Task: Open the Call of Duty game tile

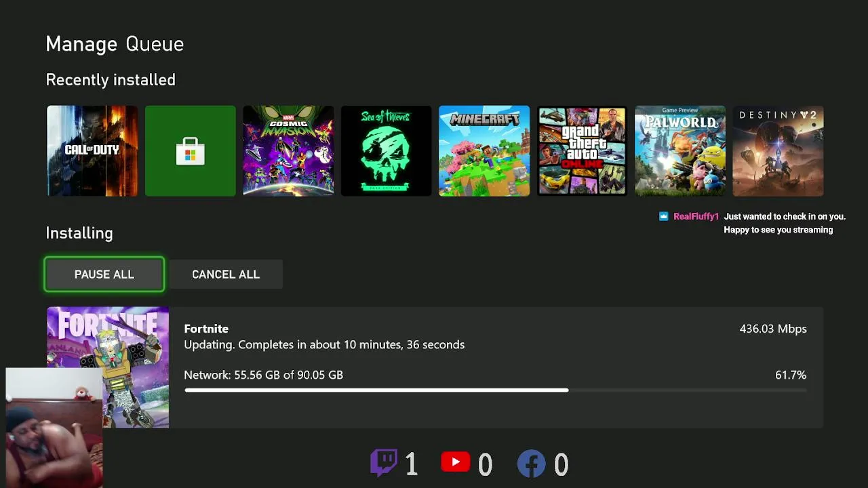Action: 92,150
